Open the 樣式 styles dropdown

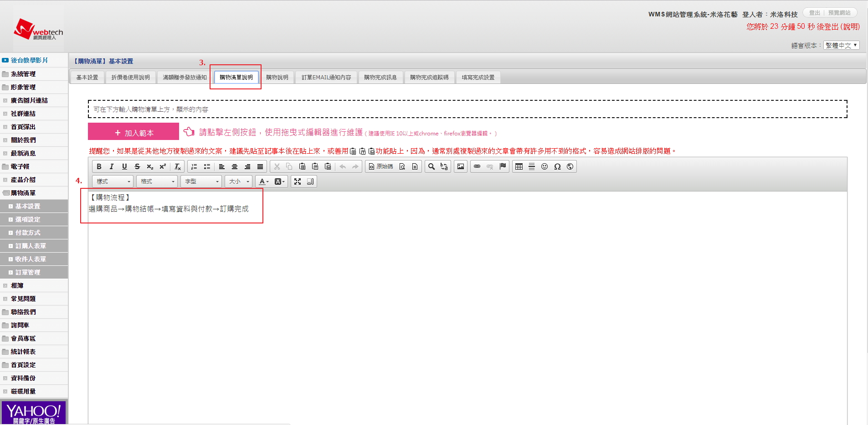[113, 181]
